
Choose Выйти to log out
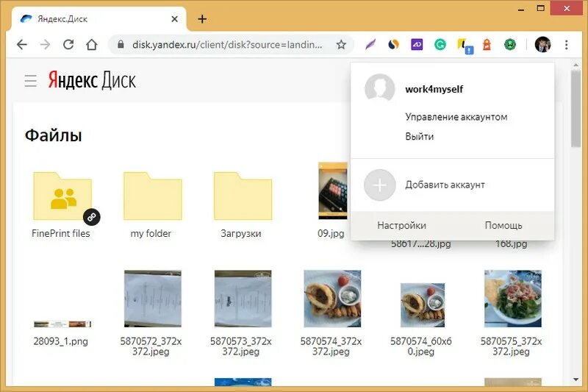[419, 137]
